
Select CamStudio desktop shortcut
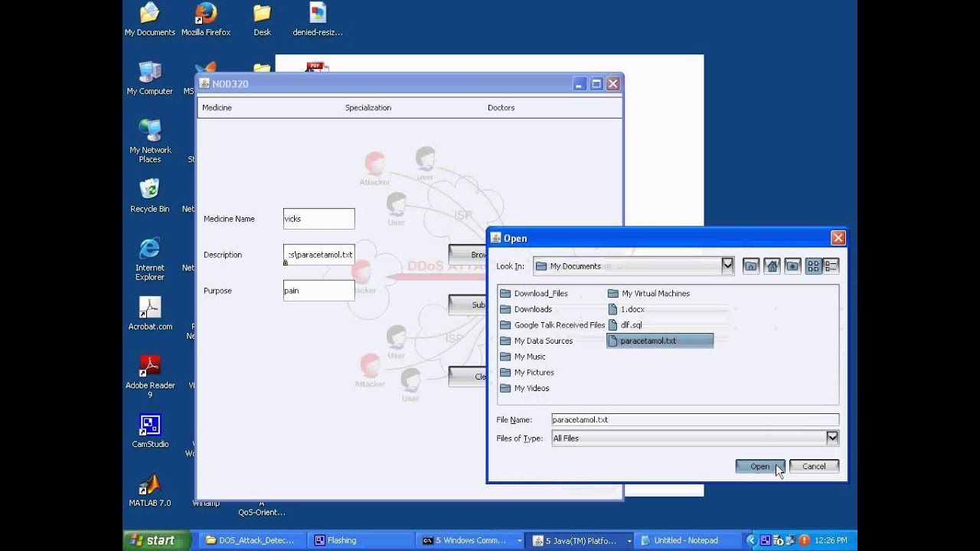point(150,431)
